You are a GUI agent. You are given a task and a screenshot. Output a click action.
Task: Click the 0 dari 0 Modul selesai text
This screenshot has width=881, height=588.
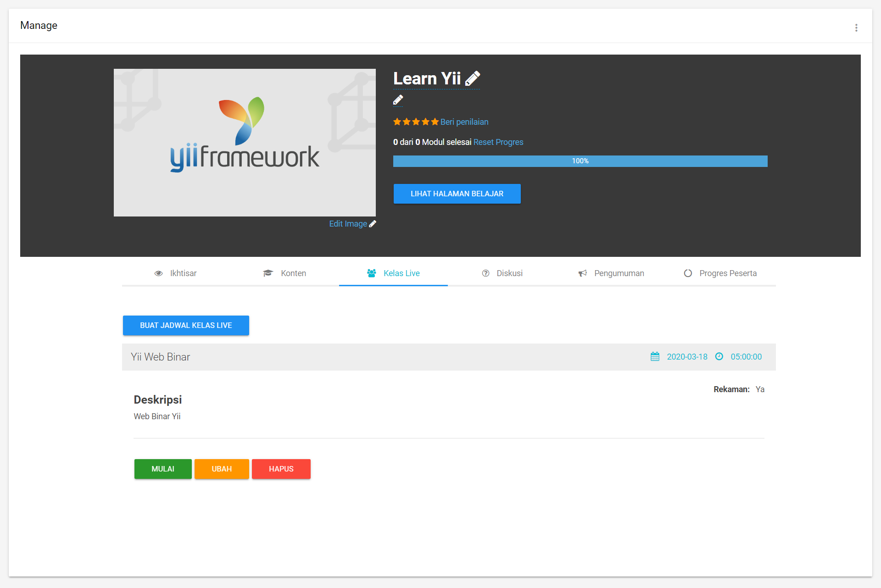click(432, 142)
